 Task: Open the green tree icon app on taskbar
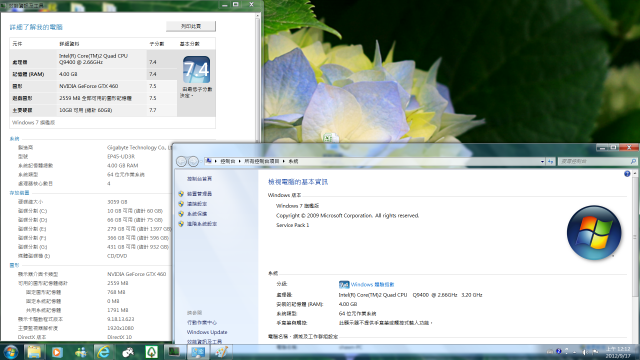(x=151, y=352)
